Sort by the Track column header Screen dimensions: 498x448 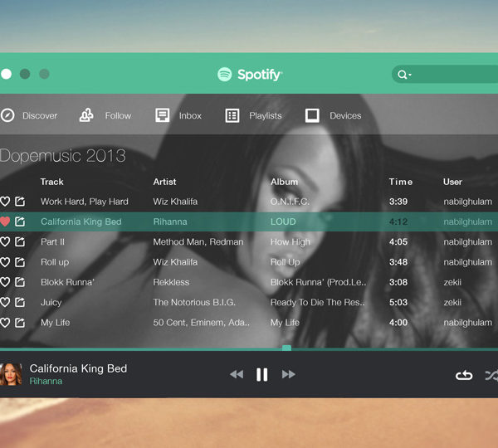52,182
